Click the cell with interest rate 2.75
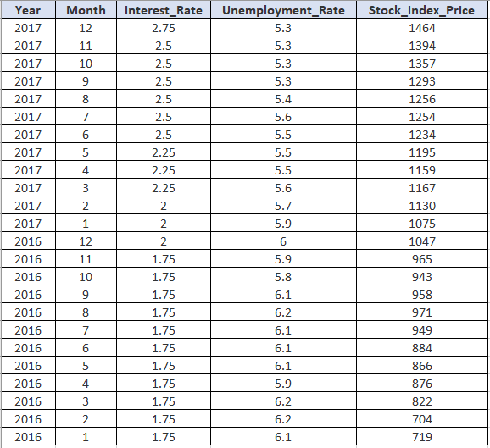The width and height of the screenshot is (490, 448). pos(164,28)
